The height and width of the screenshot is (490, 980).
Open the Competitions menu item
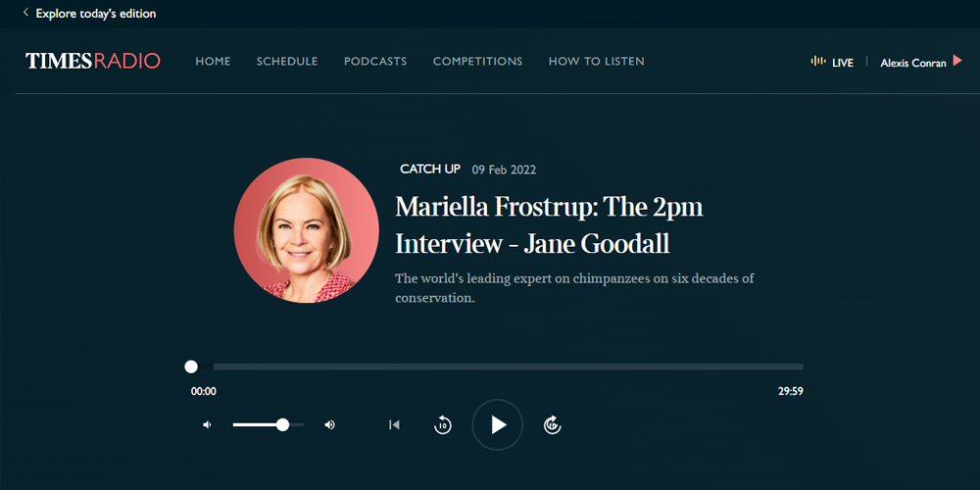[477, 62]
